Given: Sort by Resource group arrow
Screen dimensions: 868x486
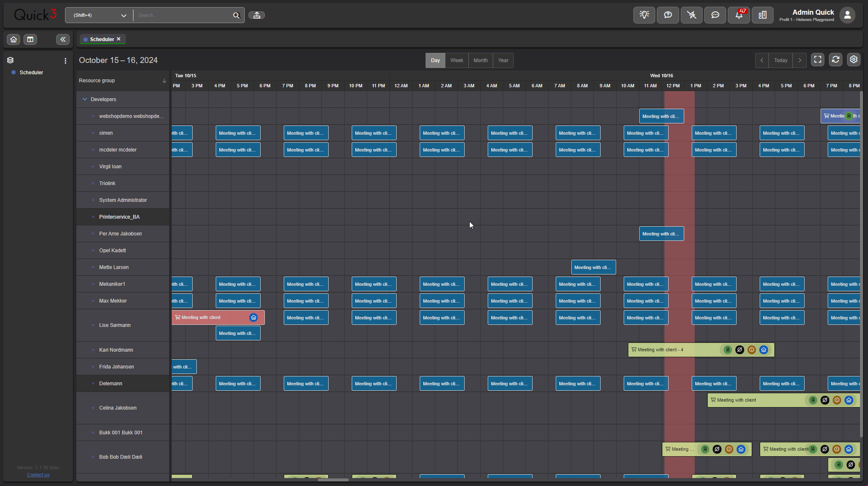Looking at the screenshot, I should pyautogui.click(x=164, y=81).
